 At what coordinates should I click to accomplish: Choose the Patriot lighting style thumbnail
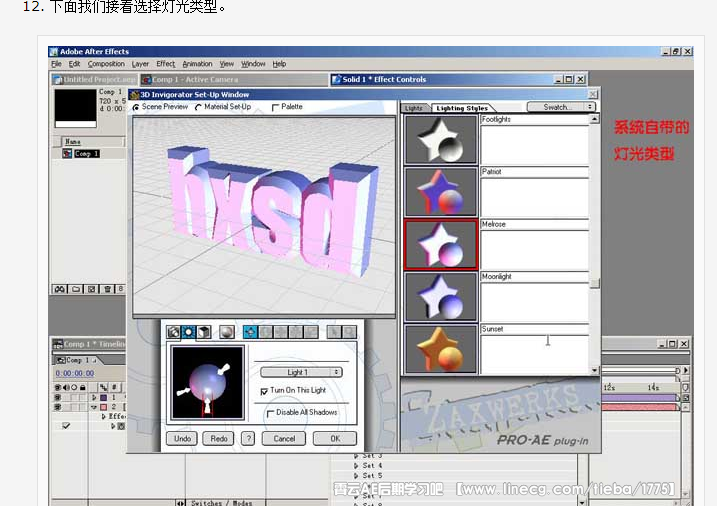pyautogui.click(x=441, y=192)
